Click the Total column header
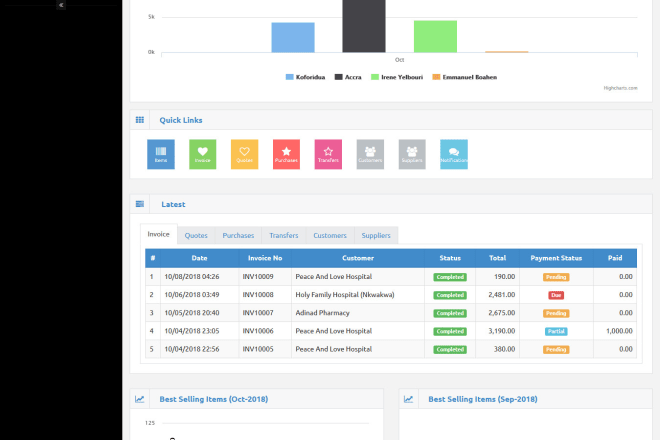660x440 pixels. pyautogui.click(x=498, y=258)
